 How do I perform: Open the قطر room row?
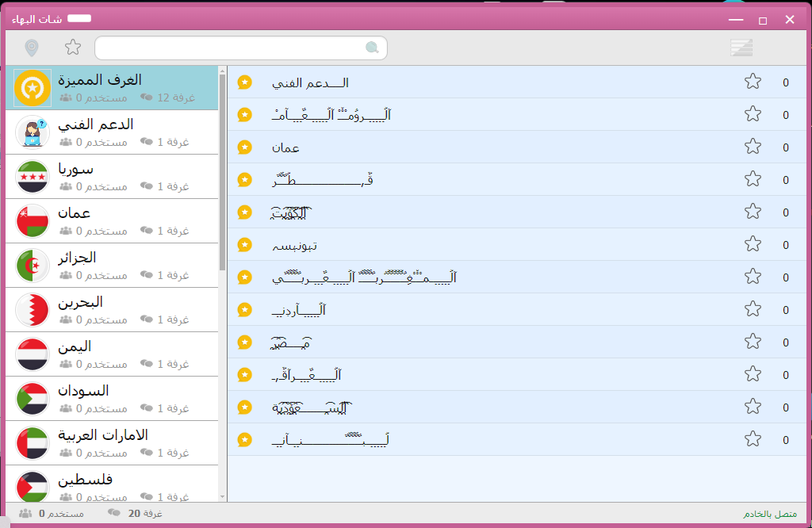[x=517, y=180]
